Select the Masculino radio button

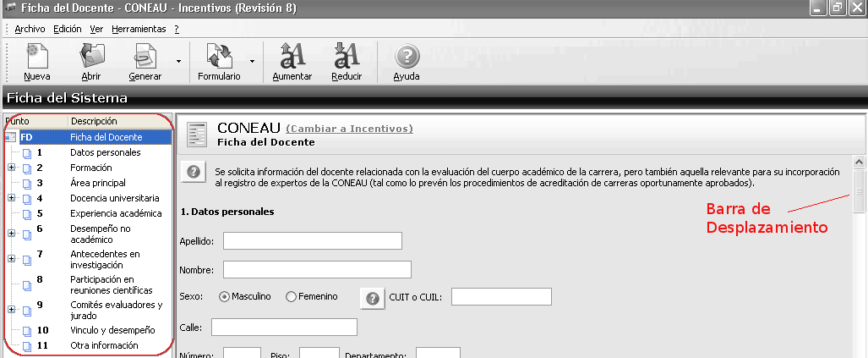[x=225, y=297]
